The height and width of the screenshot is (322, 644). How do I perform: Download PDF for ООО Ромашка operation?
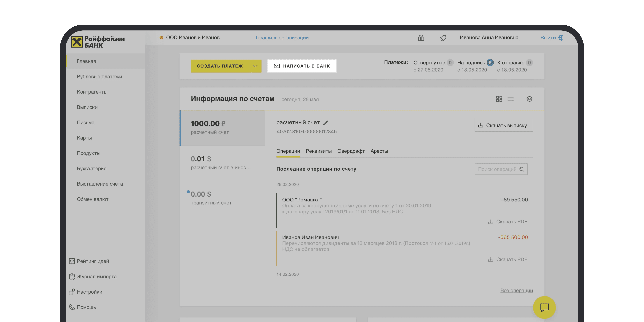[508, 222]
